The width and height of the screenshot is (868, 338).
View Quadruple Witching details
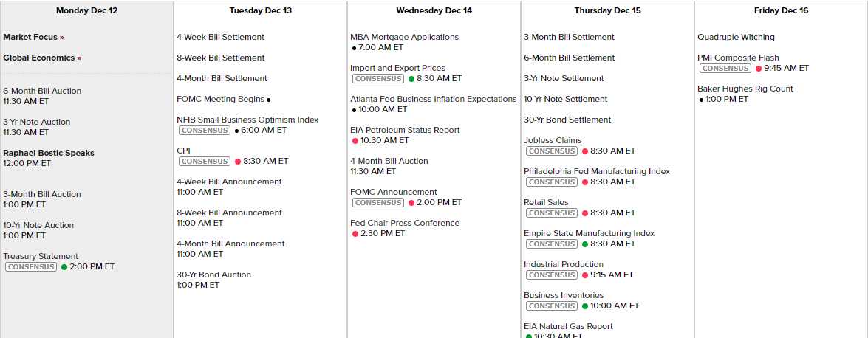coord(736,37)
